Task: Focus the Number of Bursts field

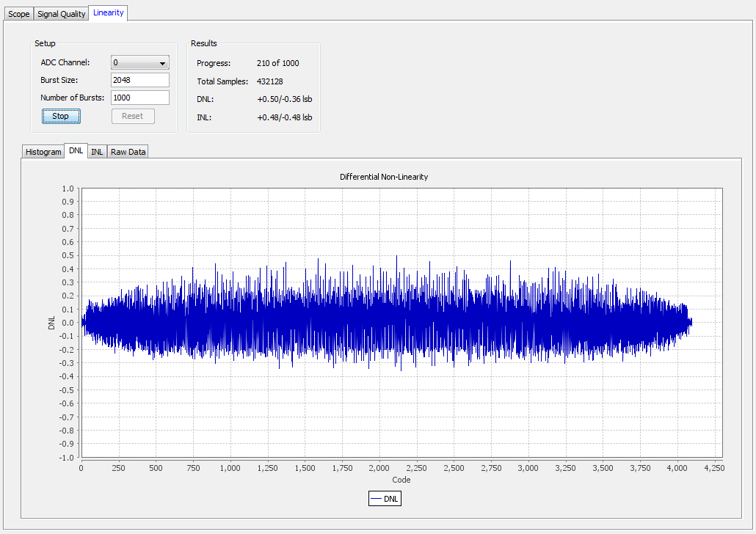Action: coord(139,98)
